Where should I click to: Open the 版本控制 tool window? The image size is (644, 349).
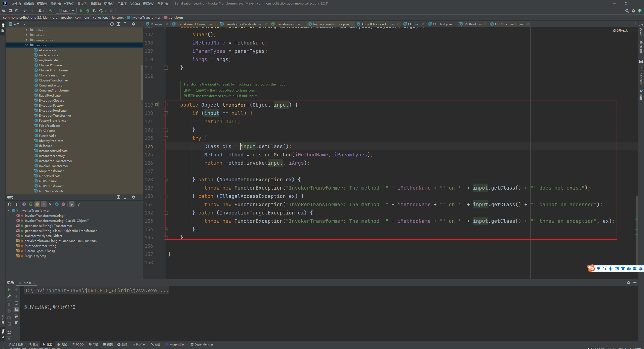[16, 344]
